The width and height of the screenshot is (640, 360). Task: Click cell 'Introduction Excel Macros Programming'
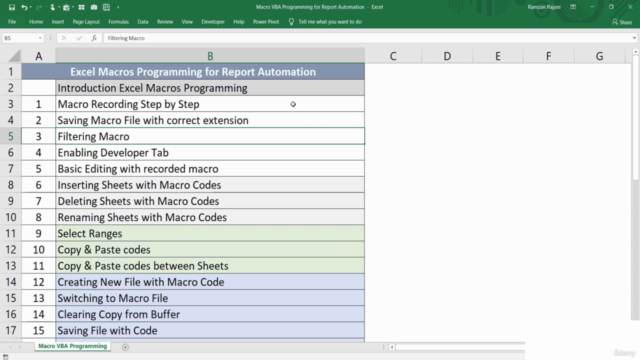pyautogui.click(x=210, y=88)
